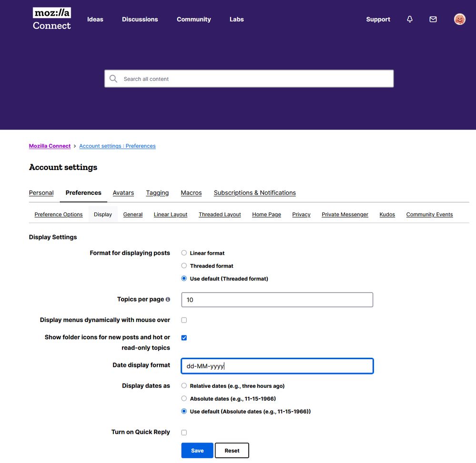476x463 pixels.
Task: Turn on the Quick Reply checkbox
Action: pos(184,433)
